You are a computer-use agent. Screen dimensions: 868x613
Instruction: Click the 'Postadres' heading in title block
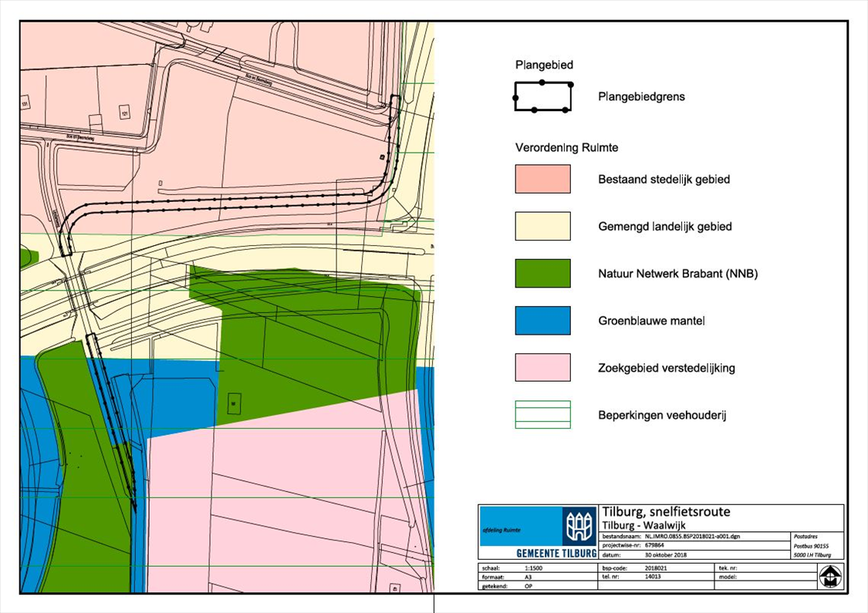(806, 536)
